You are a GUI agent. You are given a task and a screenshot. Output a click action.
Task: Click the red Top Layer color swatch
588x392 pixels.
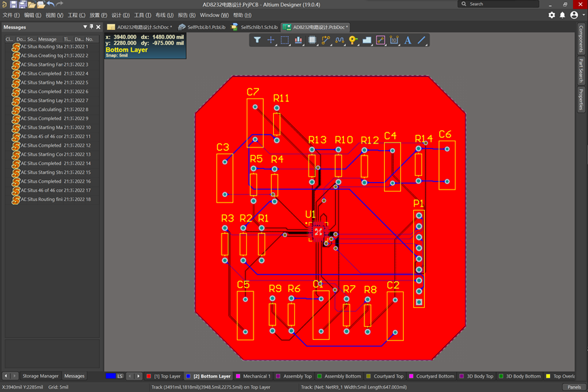149,376
